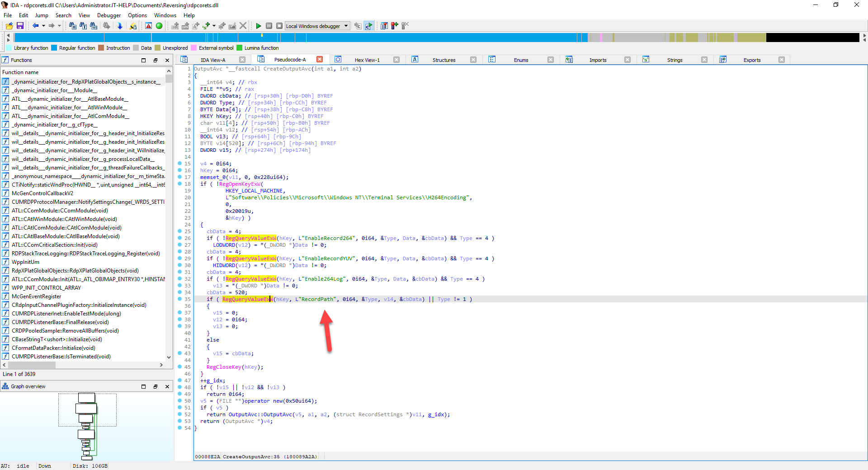The image size is (868, 470).
Task: Stop the debugger with the stop icon
Action: coord(280,26)
